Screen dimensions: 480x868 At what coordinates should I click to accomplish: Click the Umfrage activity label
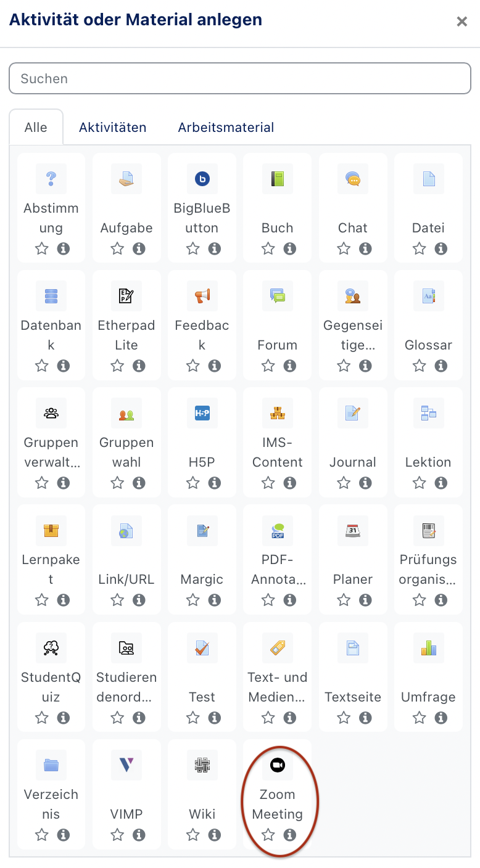428,697
